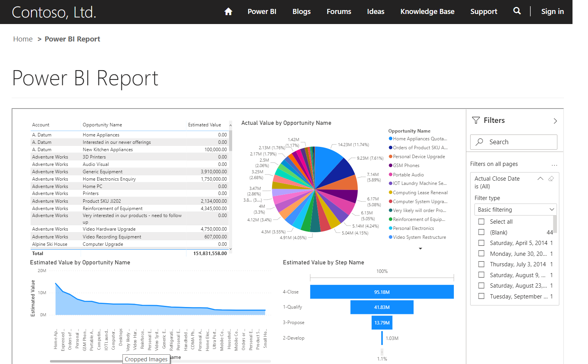Select Personal Device Upgrade legend marker

click(390, 157)
